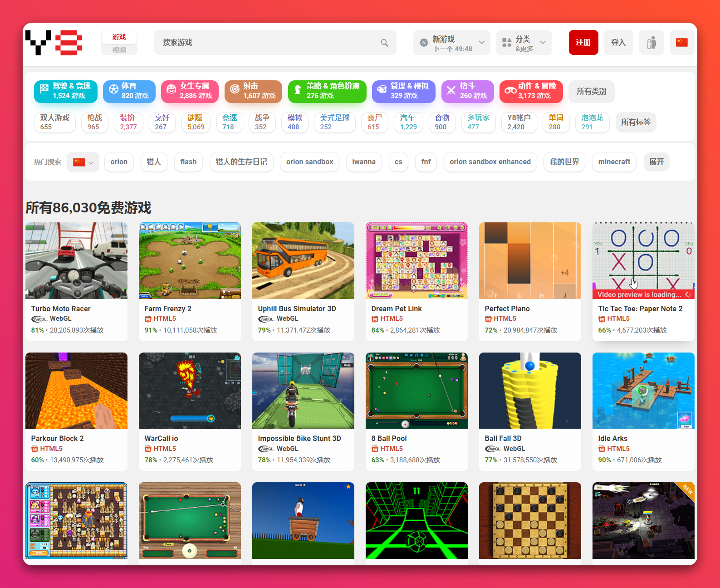Switch to the 游戏 (Games) toggle
720x588 pixels.
(119, 37)
